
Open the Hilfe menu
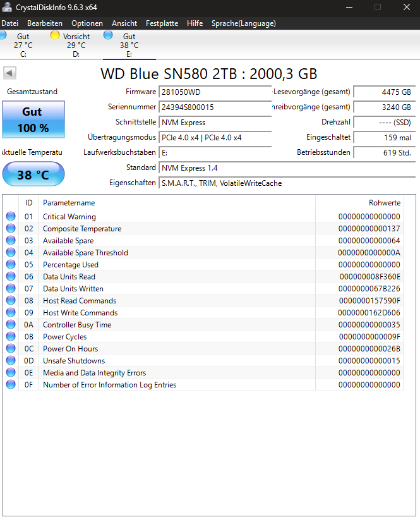tap(195, 23)
